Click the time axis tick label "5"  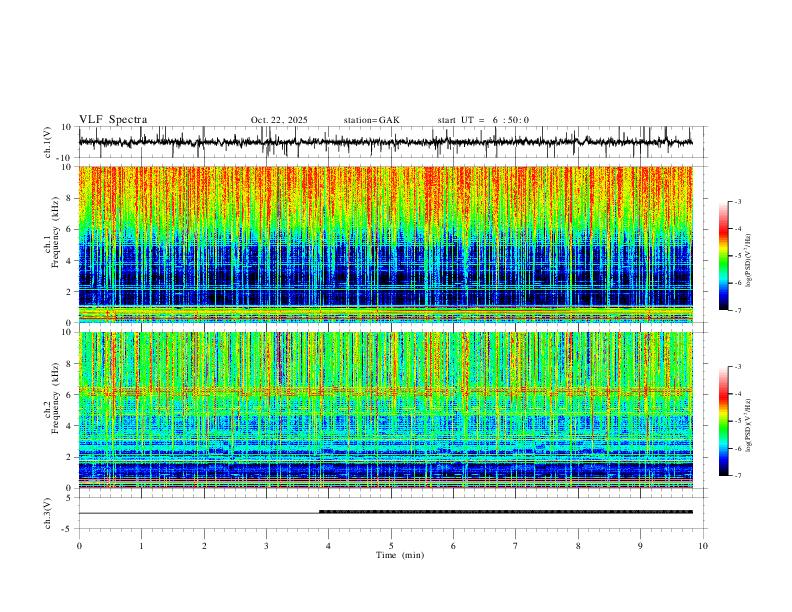point(391,546)
